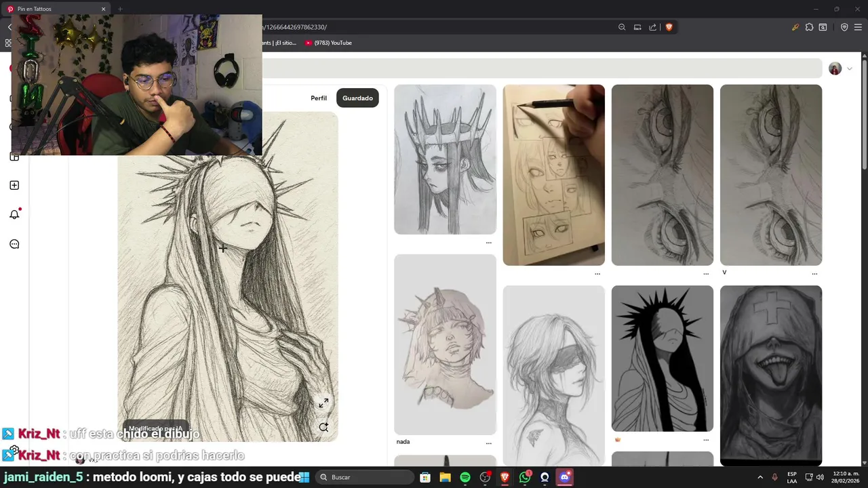Viewport: 868px width, 488px height.
Task: Open the black spiky halo woman pin
Action: 663,359
